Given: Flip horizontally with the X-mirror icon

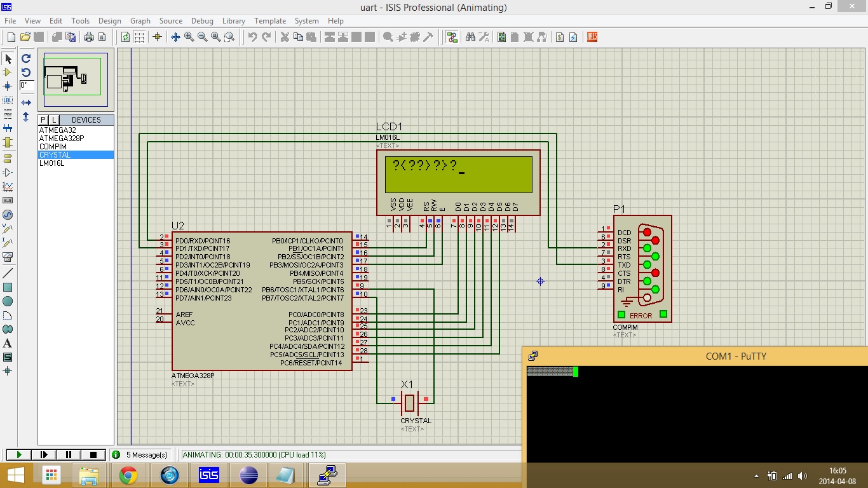Looking at the screenshot, I should pos(26,102).
